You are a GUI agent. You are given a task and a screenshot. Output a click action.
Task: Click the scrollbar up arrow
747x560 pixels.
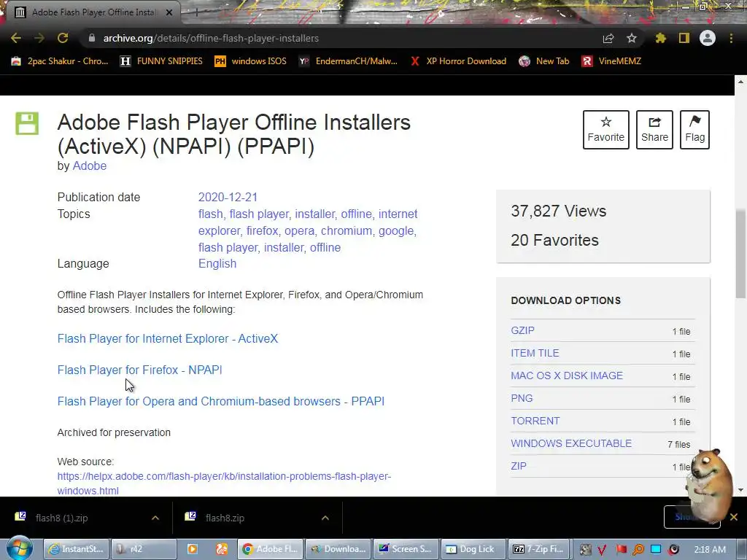(740, 82)
